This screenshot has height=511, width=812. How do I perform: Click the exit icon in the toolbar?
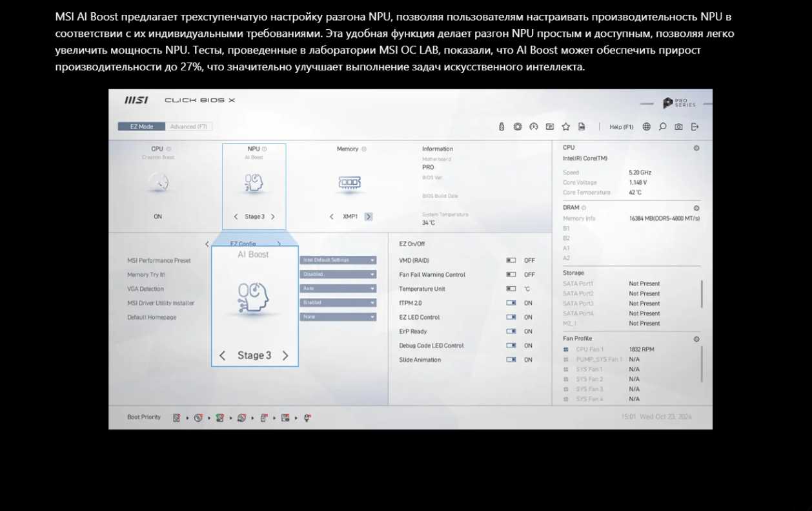point(695,127)
